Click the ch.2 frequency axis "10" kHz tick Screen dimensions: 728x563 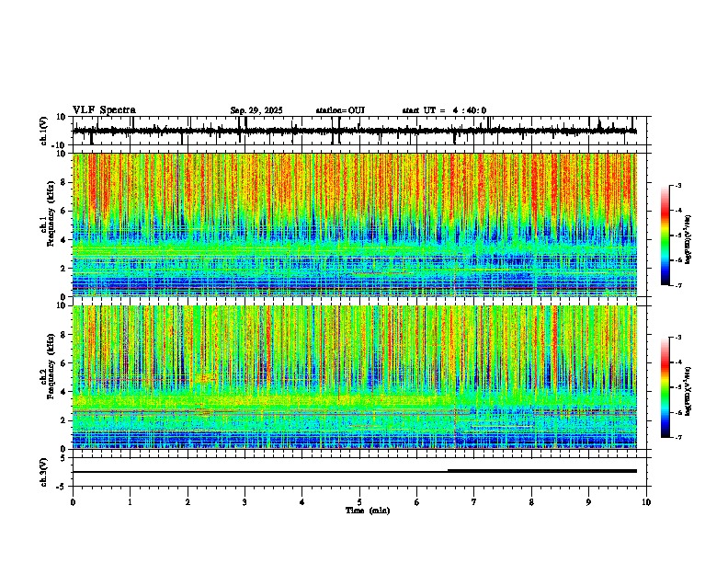click(x=62, y=305)
